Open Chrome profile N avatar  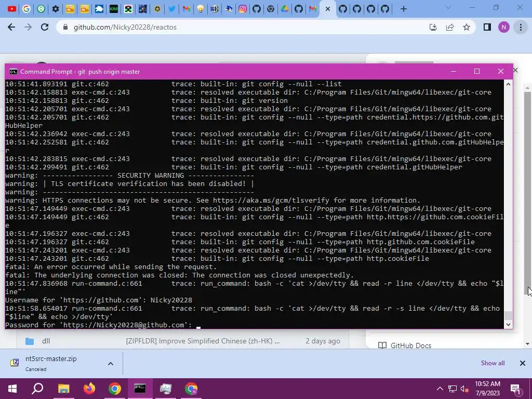point(504,27)
